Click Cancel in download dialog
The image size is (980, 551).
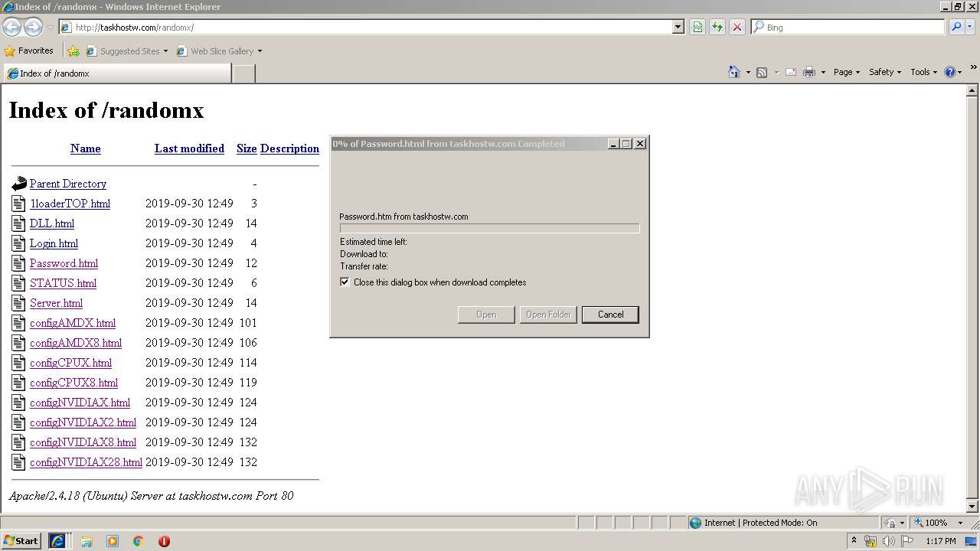click(610, 315)
